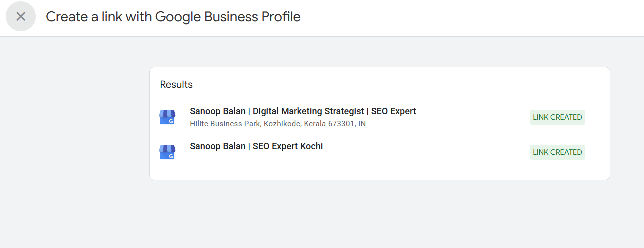Select the Kozhikode result row
The width and height of the screenshot is (644, 248).
[x=380, y=117]
